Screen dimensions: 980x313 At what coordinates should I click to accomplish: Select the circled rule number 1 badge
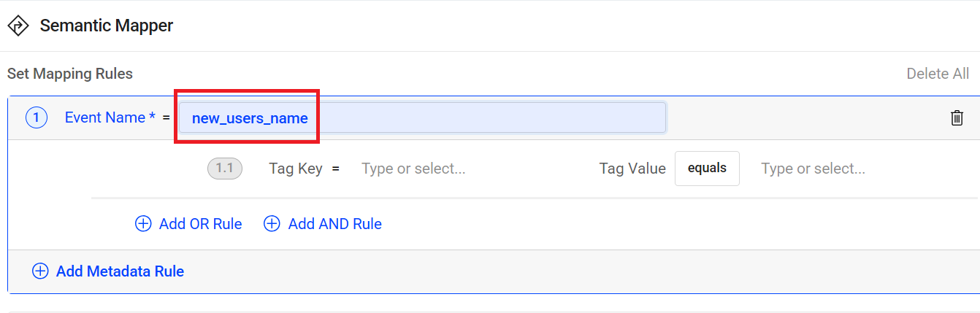pyautogui.click(x=37, y=117)
